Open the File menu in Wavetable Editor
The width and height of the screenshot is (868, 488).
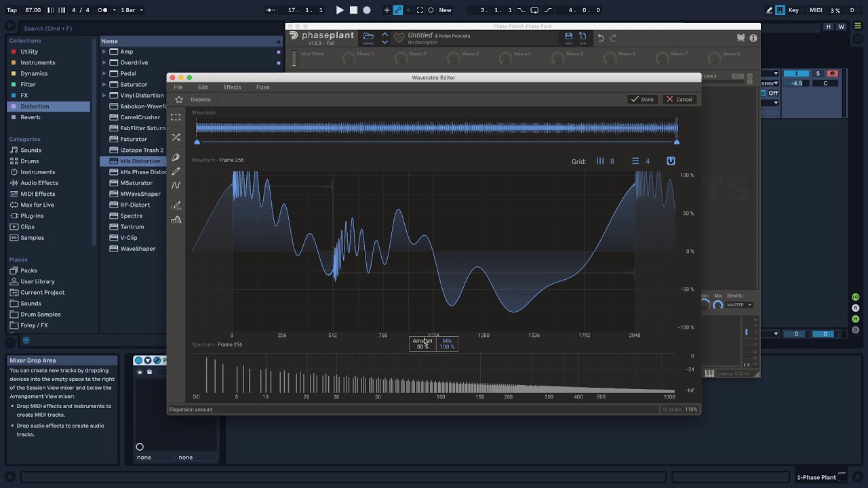[178, 87]
